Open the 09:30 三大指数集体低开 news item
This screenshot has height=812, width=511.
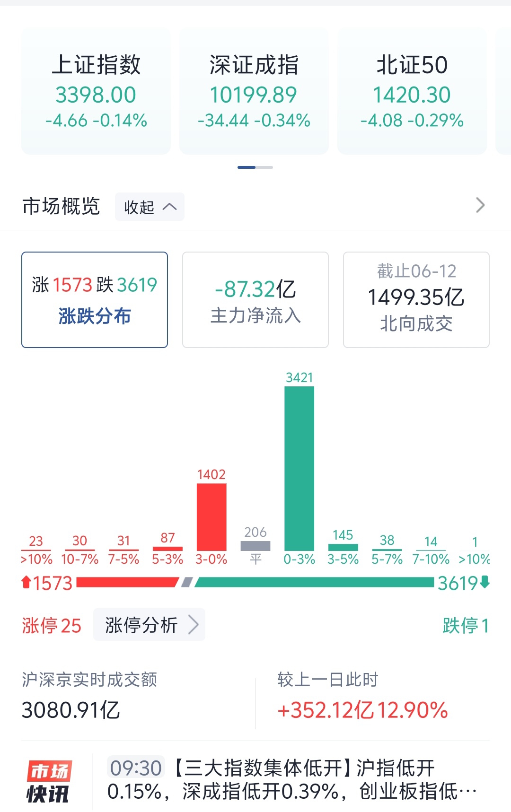pos(291,779)
